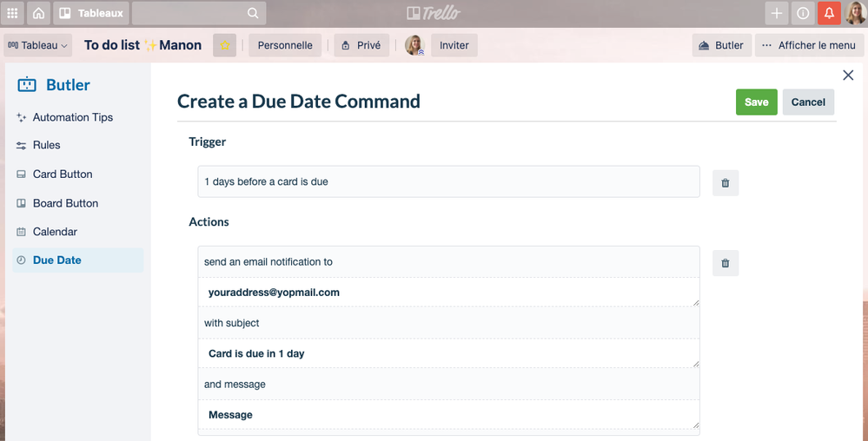
Task: Click the email address field
Action: (448, 293)
